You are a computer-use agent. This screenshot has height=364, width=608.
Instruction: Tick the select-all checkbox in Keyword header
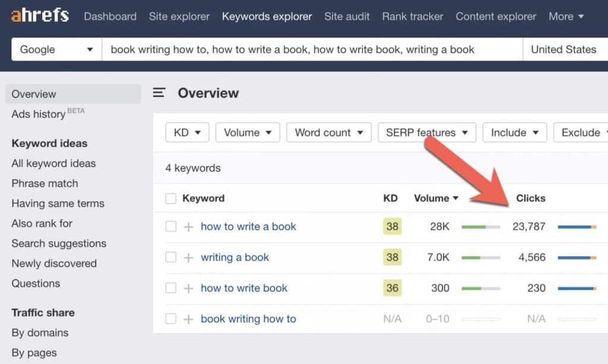[x=170, y=198]
